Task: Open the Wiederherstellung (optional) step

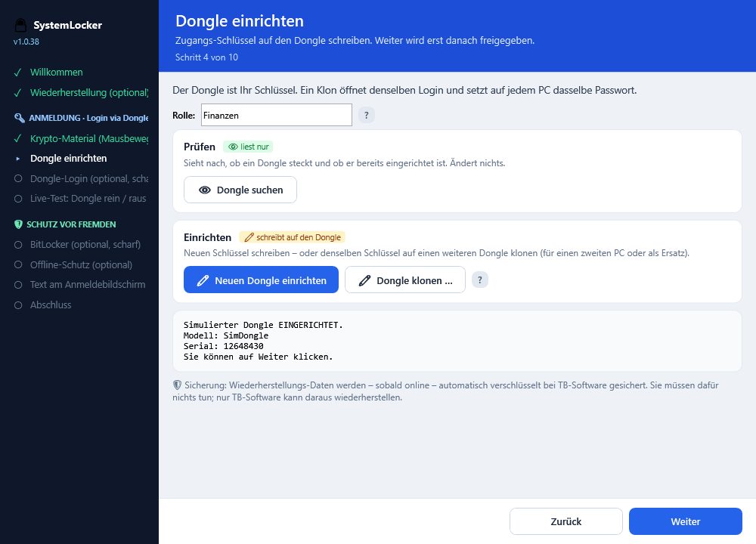Action: click(x=89, y=92)
